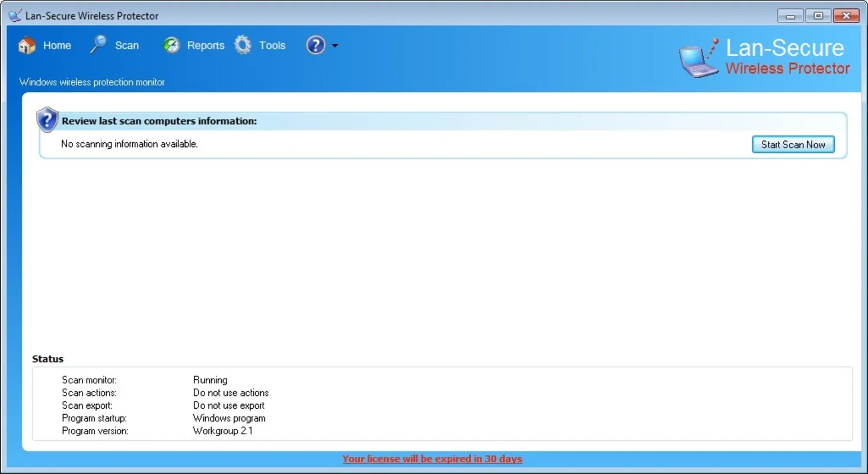Click the 'Workgroup 2.1' value
The width and height of the screenshot is (868, 474).
point(222,431)
